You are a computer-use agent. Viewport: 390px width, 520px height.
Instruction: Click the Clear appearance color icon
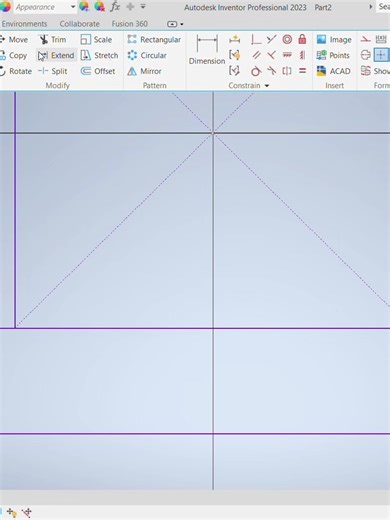100,6
